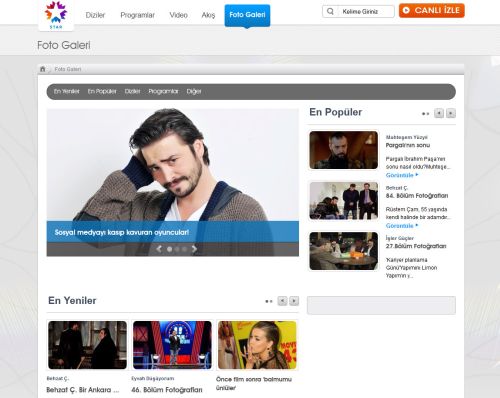500x398 pixels.
Task: Select second dot of main slideshow
Action: click(177, 249)
